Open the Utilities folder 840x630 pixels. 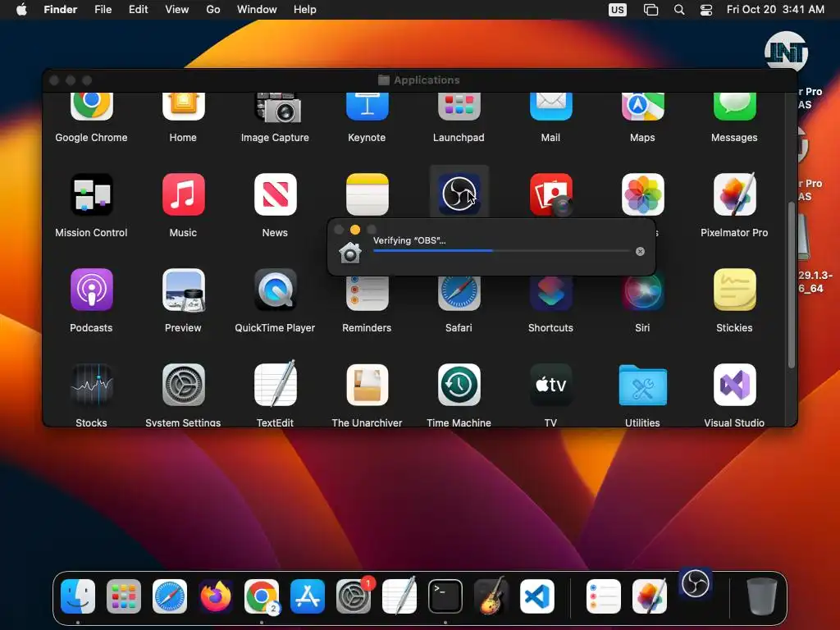(642, 386)
